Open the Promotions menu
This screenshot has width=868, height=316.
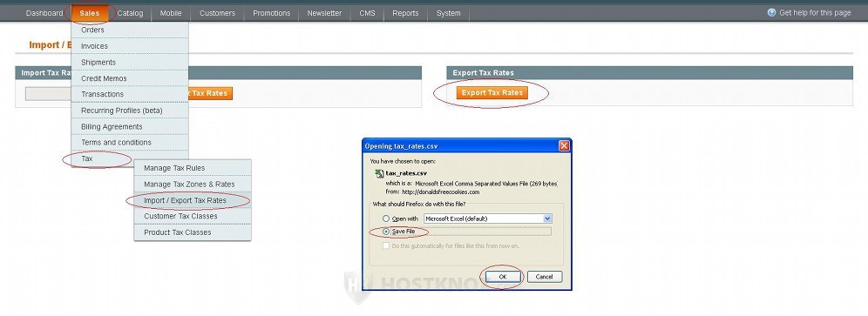271,13
